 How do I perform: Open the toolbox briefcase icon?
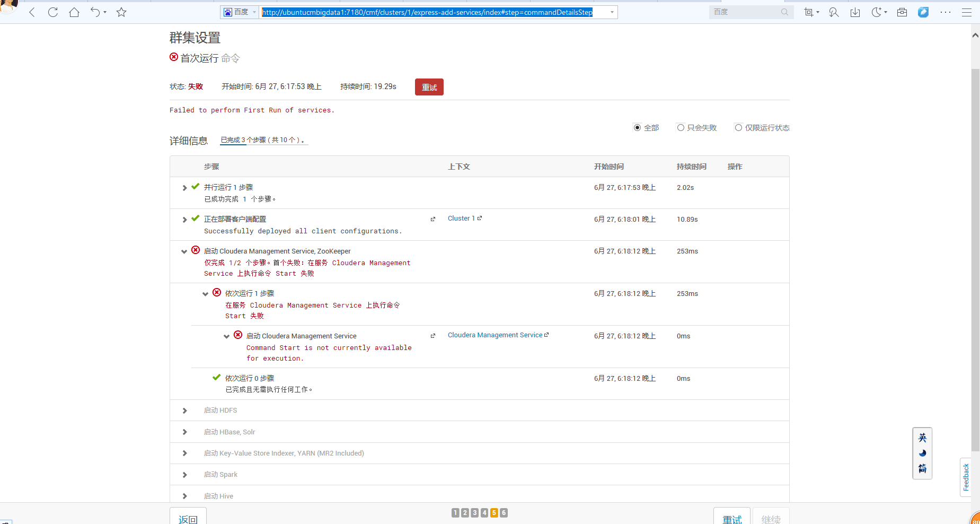902,12
